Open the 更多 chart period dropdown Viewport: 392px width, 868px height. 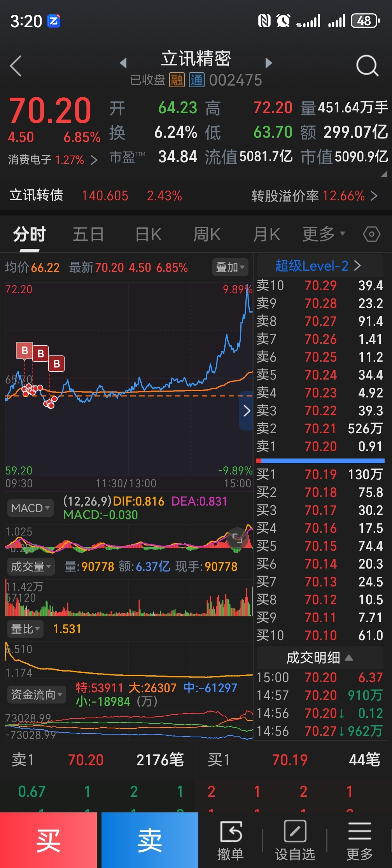tap(324, 234)
